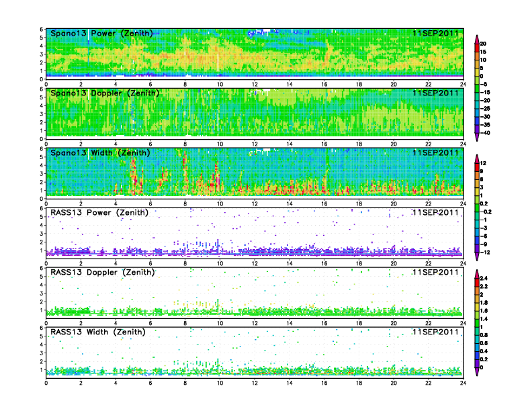Click the height 6 tick of Spano13 Power panel
Screen dimensions: 532x411
(x=42, y=29)
